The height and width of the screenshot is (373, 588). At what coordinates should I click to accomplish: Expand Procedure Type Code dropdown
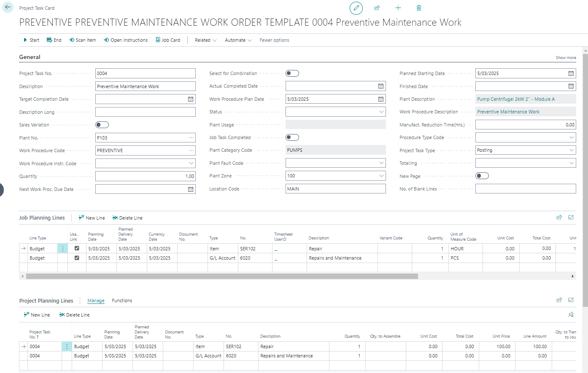(572, 137)
